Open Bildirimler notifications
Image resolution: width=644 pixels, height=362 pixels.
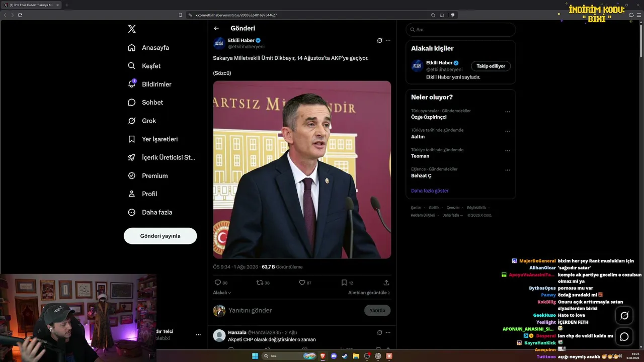coord(149,84)
